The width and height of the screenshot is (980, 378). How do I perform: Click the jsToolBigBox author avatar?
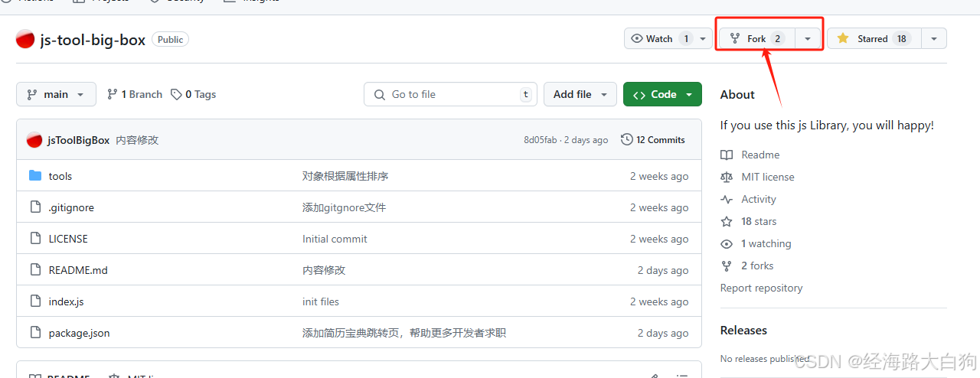34,139
